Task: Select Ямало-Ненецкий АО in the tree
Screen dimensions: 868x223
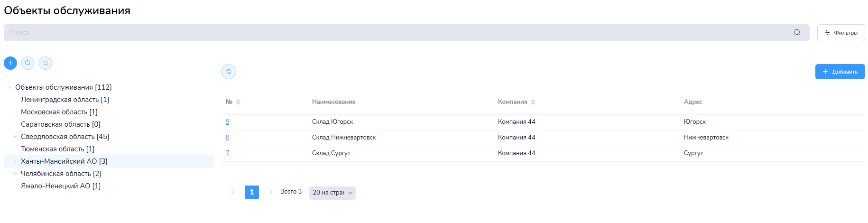Action: click(60, 186)
